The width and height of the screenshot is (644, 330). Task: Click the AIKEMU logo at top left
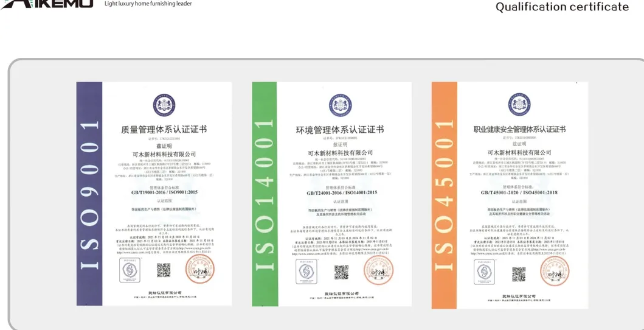pyautogui.click(x=47, y=4)
